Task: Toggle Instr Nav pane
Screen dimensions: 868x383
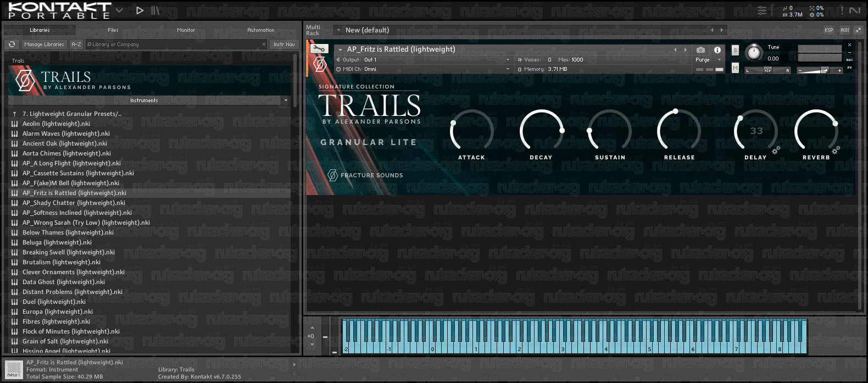Action: click(x=284, y=45)
